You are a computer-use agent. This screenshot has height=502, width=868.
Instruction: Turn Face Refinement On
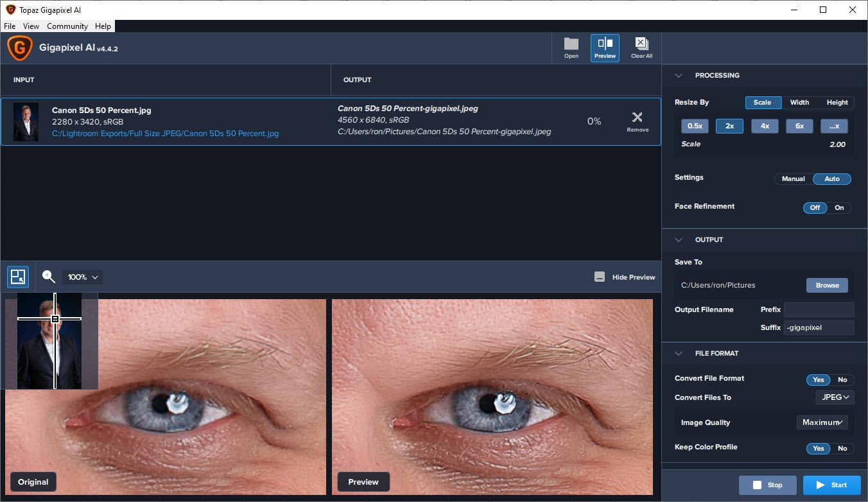[839, 208]
